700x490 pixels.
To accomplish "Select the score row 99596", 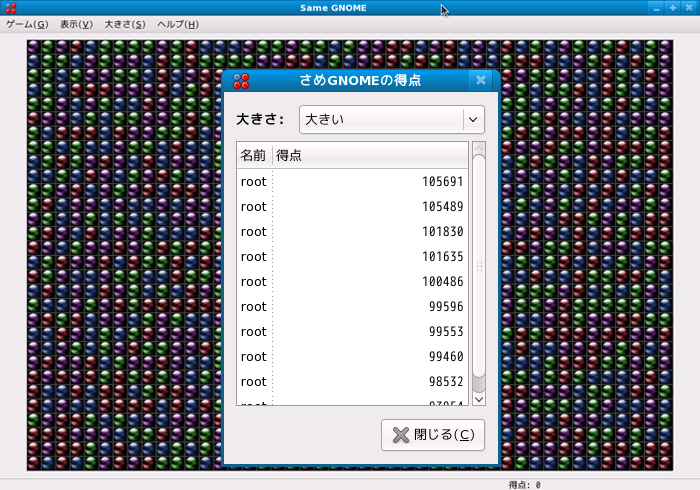I will (352, 307).
